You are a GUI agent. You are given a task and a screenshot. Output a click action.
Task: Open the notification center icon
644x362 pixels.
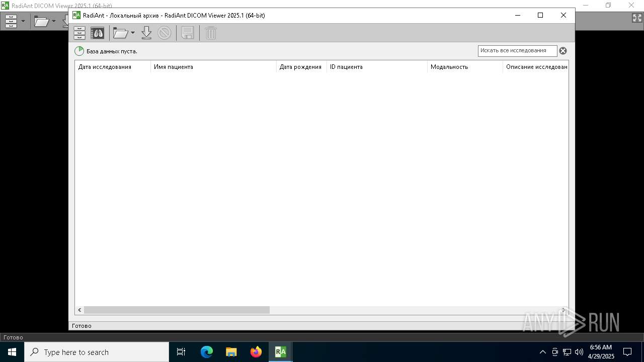pos(627,352)
